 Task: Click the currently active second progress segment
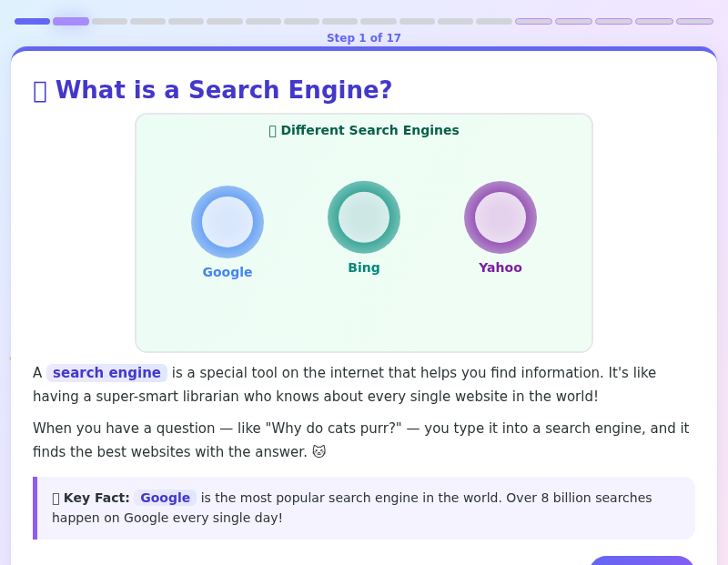click(x=70, y=21)
